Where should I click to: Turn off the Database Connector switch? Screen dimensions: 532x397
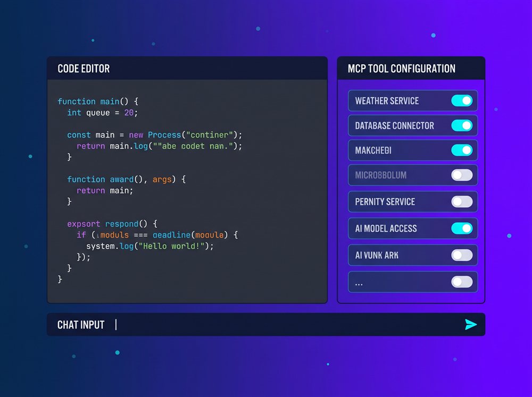pyautogui.click(x=462, y=125)
